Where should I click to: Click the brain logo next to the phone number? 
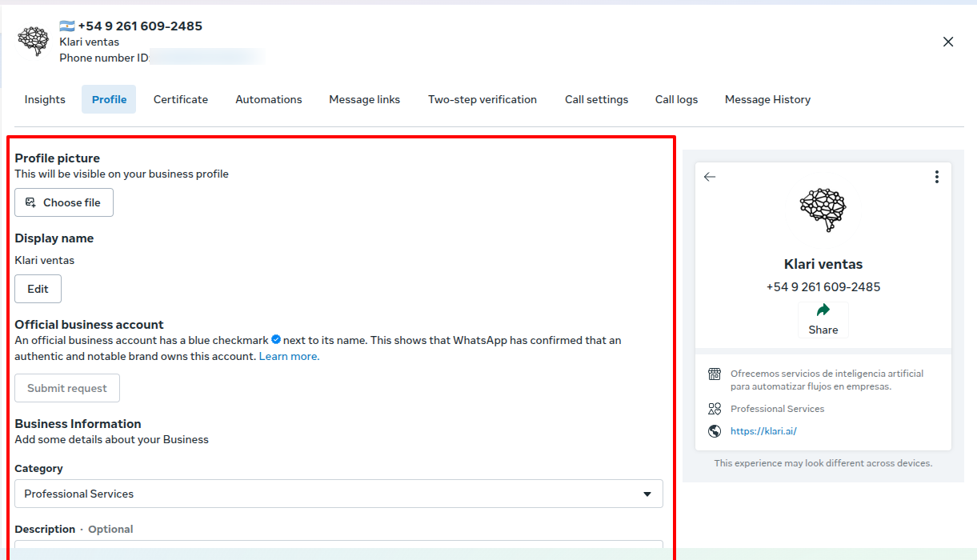click(x=34, y=41)
